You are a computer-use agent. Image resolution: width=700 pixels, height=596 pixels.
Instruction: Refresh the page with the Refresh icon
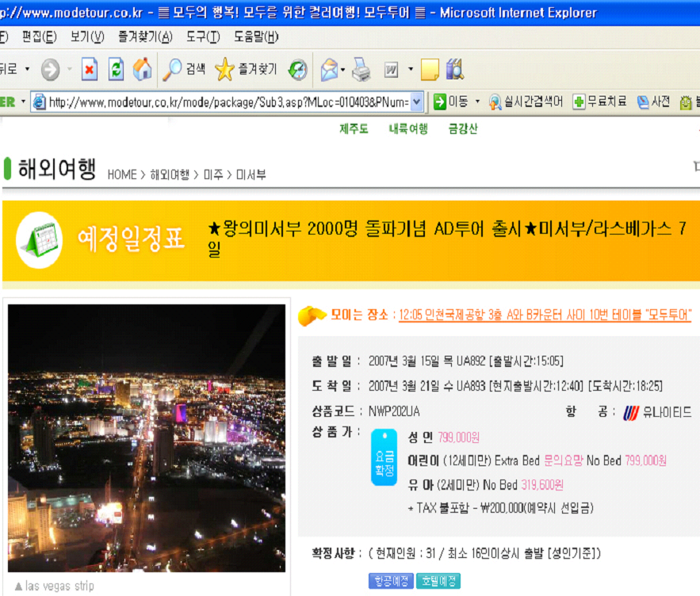click(116, 70)
